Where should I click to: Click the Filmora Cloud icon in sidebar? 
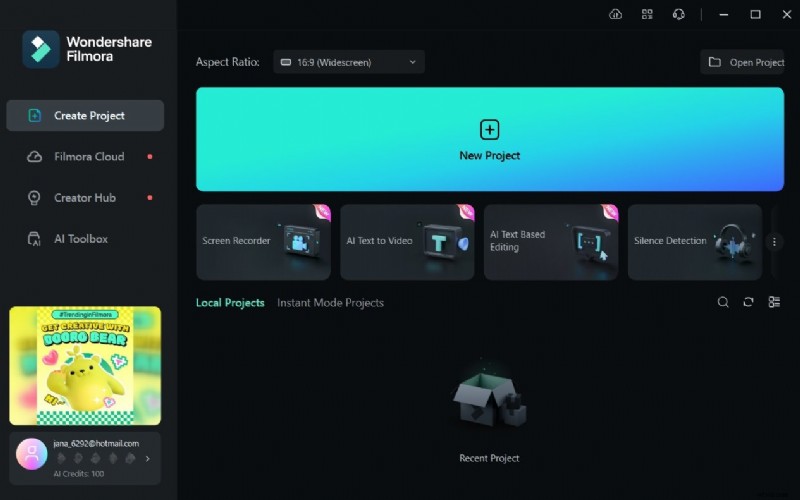34,157
